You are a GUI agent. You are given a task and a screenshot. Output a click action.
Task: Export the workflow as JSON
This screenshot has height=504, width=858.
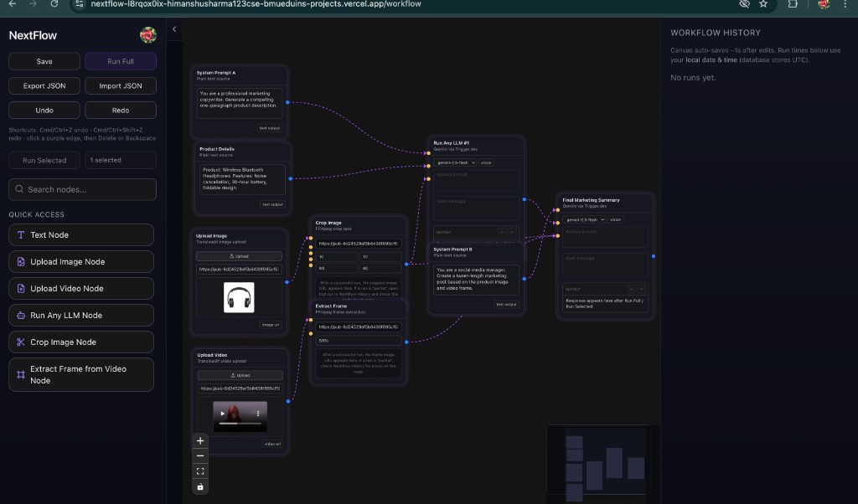[44, 86]
